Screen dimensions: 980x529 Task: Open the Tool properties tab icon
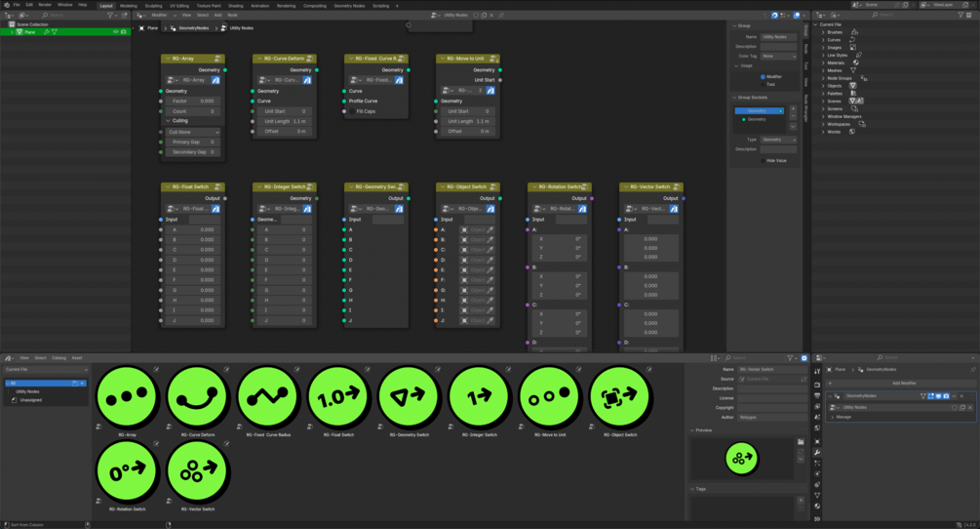(817, 372)
